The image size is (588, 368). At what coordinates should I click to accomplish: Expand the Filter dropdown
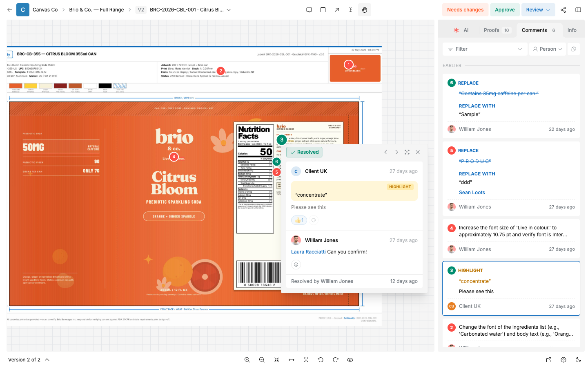tap(485, 49)
